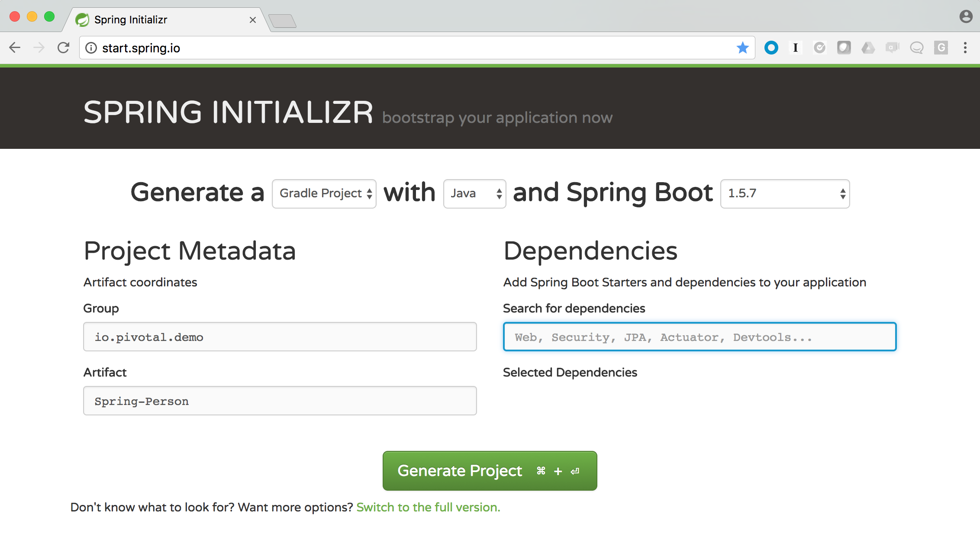The image size is (980, 540).
Task: Open the gray square sticker extension
Action: [x=844, y=48]
